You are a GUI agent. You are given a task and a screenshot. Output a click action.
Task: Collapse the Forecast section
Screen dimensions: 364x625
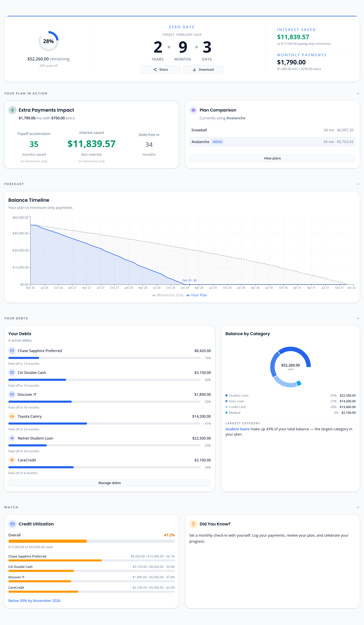(358, 184)
